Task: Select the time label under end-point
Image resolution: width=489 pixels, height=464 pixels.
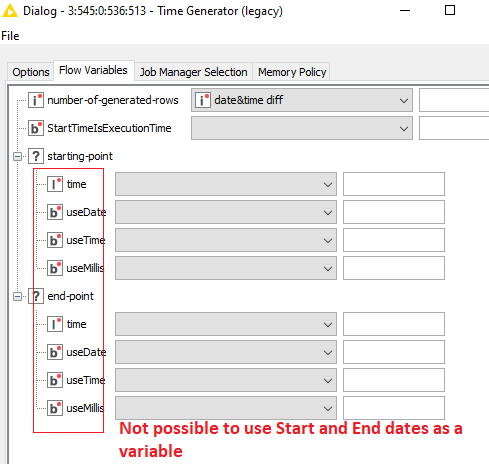Action: [76, 324]
